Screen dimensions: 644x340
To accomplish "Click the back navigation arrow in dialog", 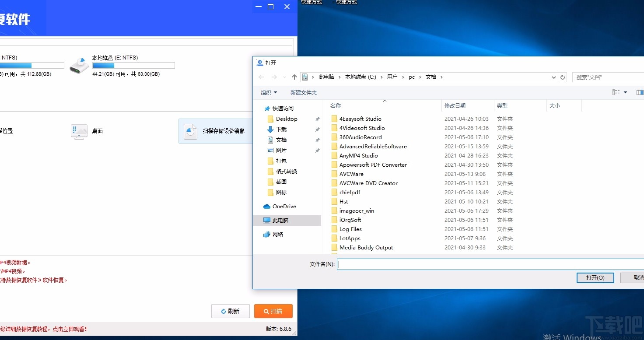I will 261,77.
